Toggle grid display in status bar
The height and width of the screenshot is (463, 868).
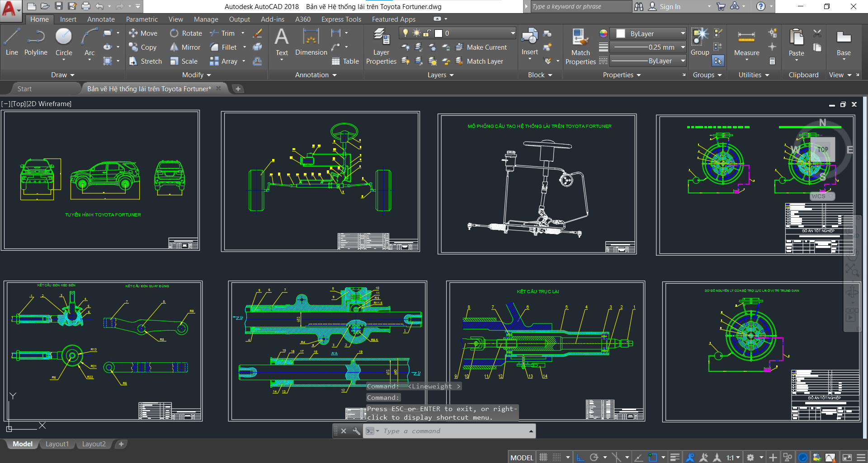(543, 458)
